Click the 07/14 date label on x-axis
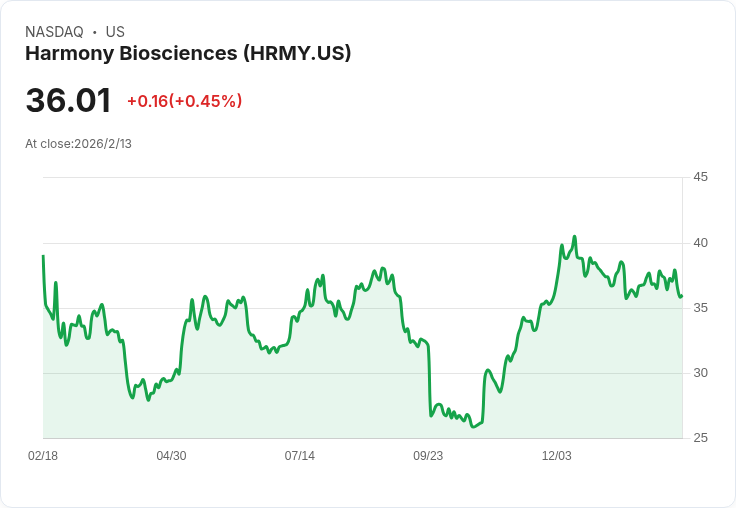The width and height of the screenshot is (736, 508). coord(299,456)
